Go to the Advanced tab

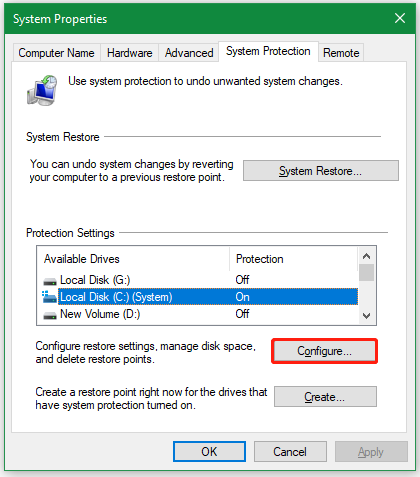189,53
